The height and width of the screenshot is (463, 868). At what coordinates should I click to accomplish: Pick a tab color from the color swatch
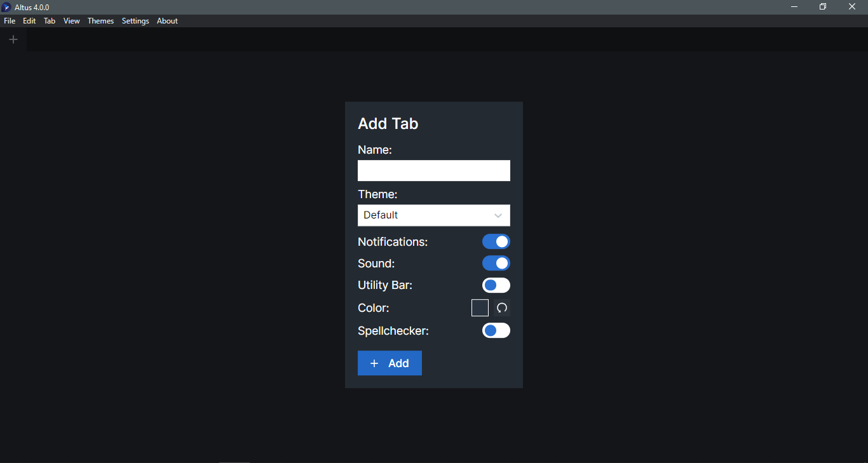point(480,308)
